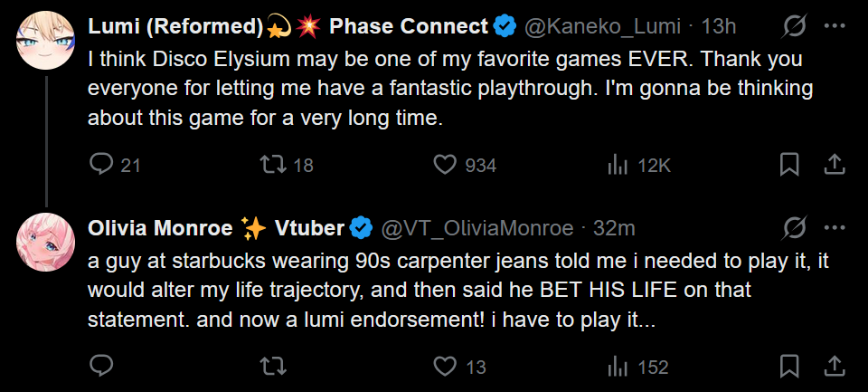The height and width of the screenshot is (392, 868).
Task: Like Lumi's tweet with 934 likes
Action: [445, 165]
